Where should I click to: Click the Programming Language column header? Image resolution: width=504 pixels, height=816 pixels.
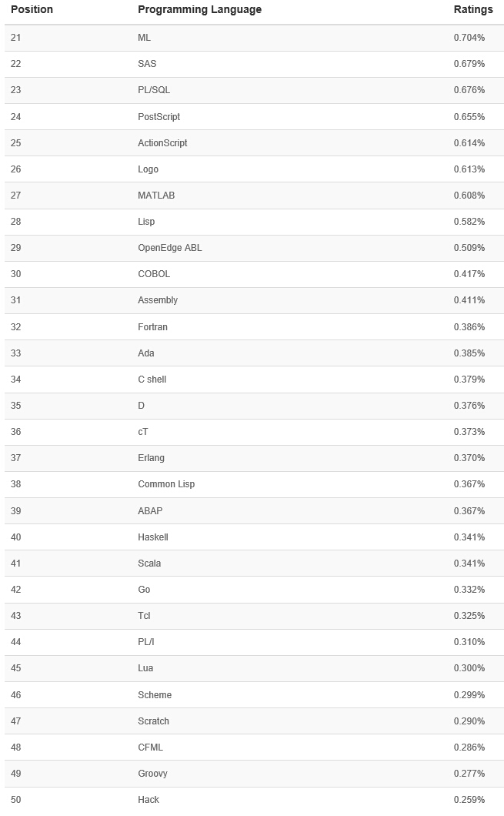[199, 10]
